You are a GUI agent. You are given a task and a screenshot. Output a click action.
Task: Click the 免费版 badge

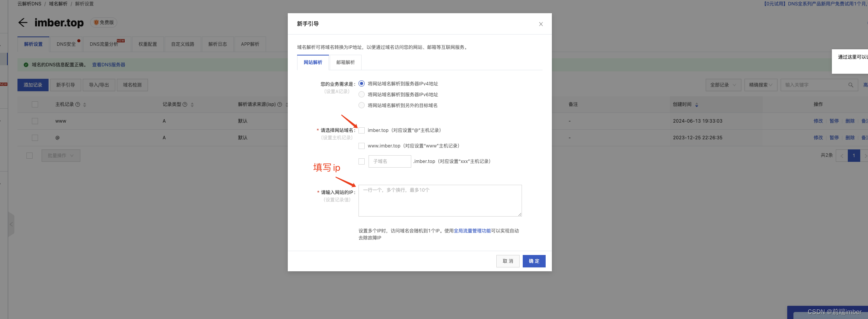[x=104, y=23]
